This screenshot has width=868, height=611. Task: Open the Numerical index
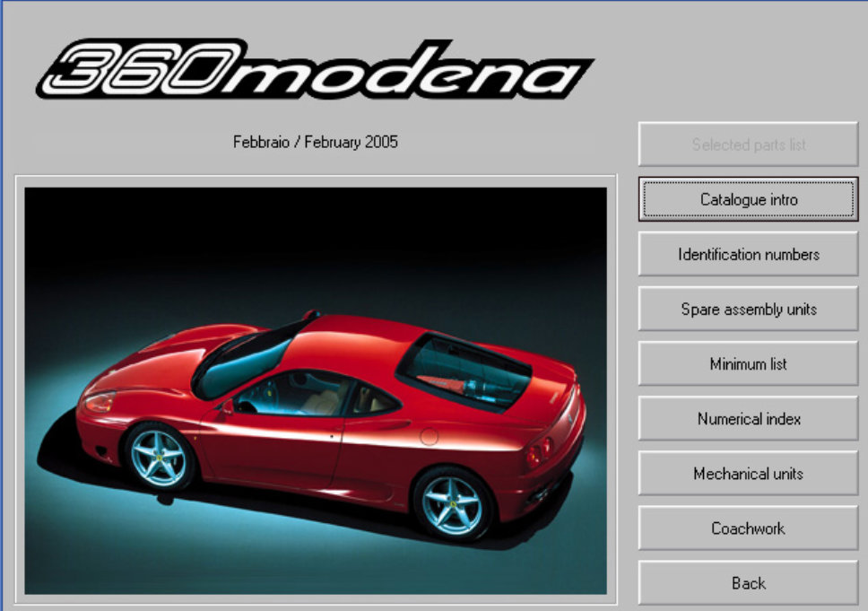[x=748, y=419]
